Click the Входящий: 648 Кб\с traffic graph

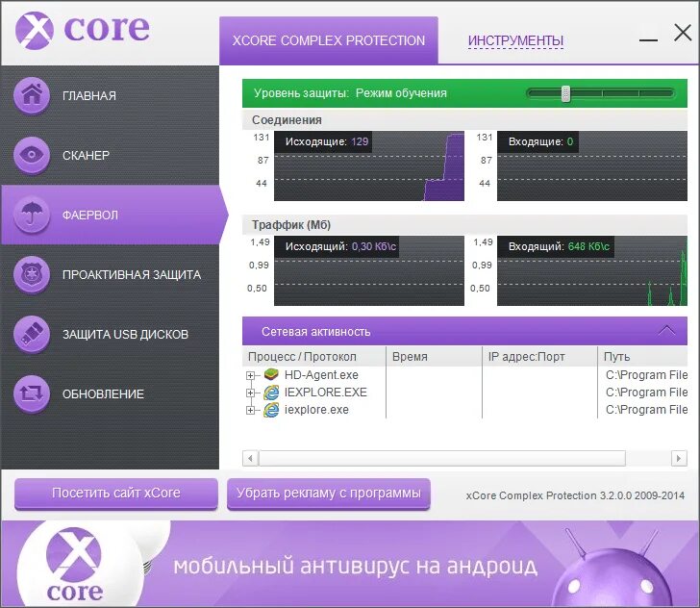[592, 270]
